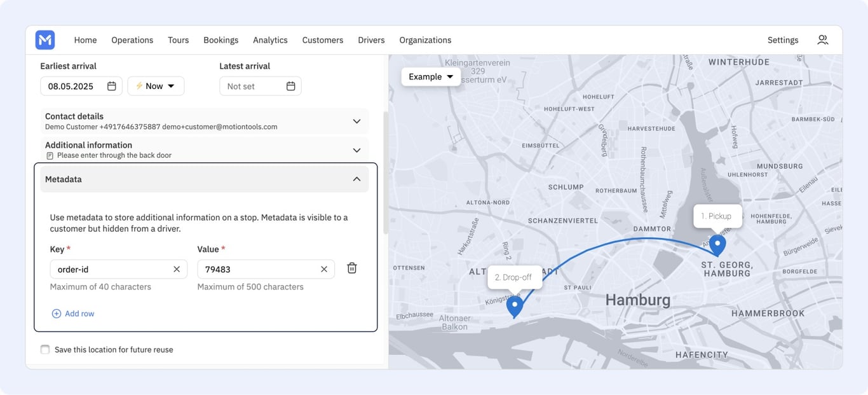Open the Operations menu
The width and height of the screenshot is (868, 395).
[x=132, y=40]
